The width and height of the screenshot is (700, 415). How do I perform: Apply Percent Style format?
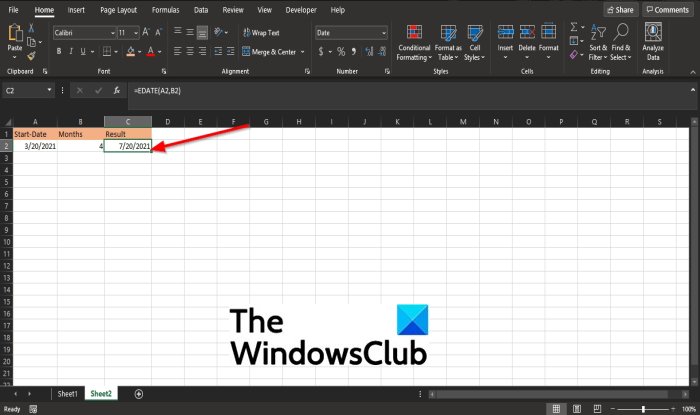tap(341, 52)
